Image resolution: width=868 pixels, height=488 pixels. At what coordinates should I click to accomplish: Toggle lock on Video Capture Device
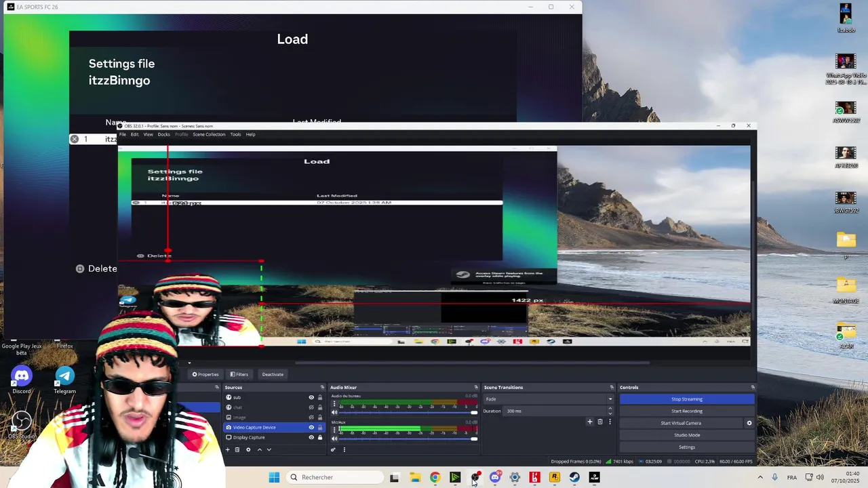[320, 428]
